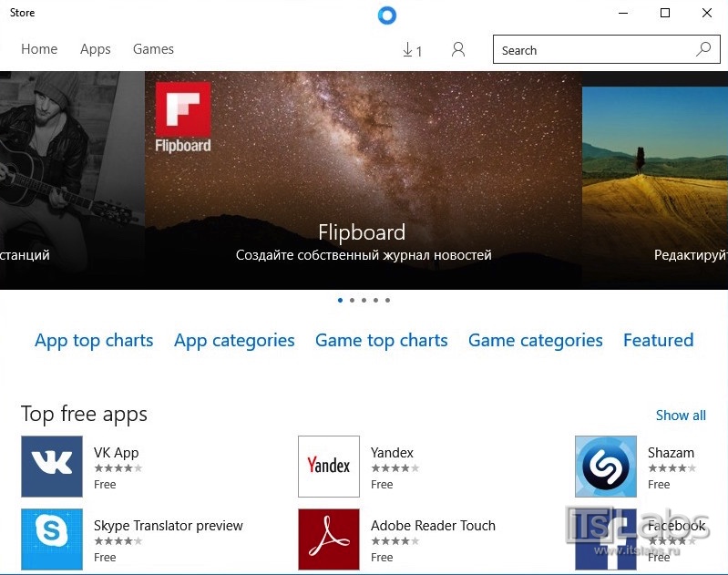Click the 'VK App' title text
The image size is (728, 575).
(x=116, y=453)
